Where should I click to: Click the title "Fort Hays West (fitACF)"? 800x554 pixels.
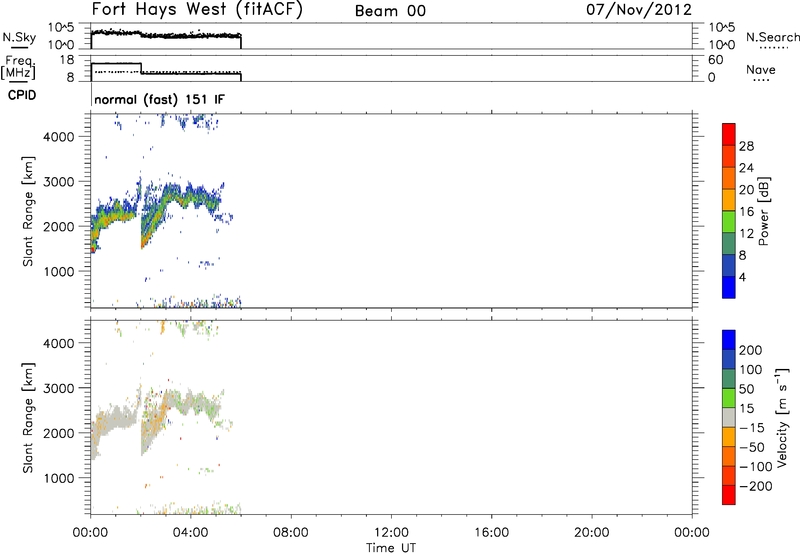tap(197, 10)
